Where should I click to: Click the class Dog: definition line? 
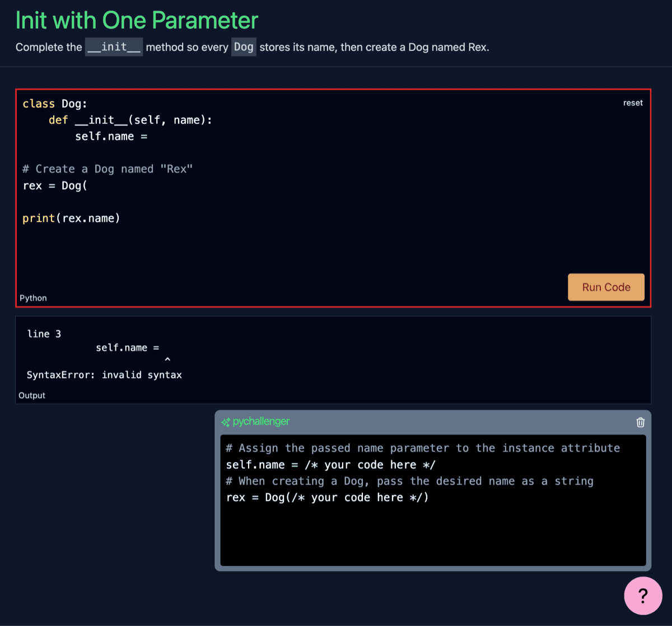54,103
